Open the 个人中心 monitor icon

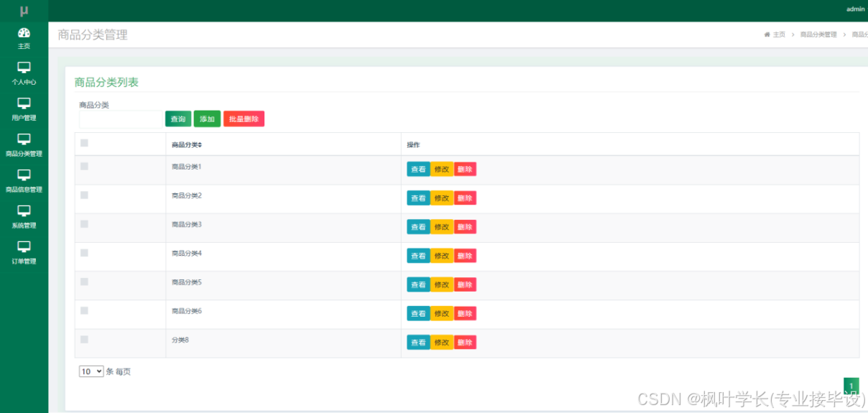point(24,68)
